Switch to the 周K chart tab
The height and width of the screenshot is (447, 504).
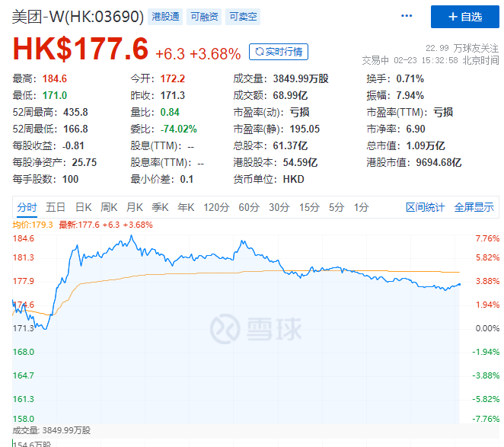pos(109,207)
